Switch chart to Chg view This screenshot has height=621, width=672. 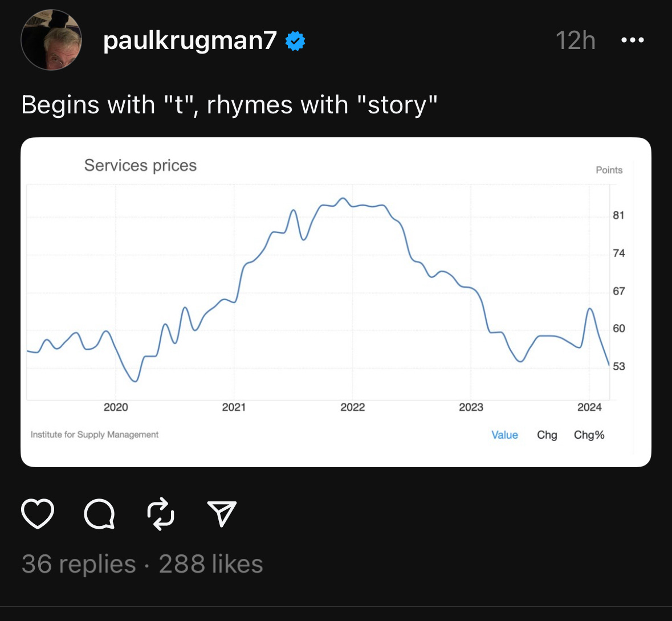[547, 435]
